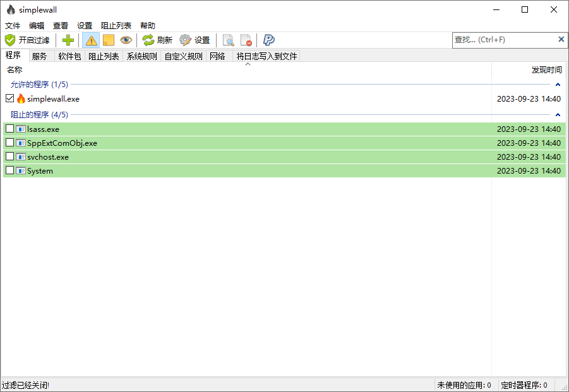Click 将日志写入到文件
Viewport: 569px width, 392px height.
point(266,56)
